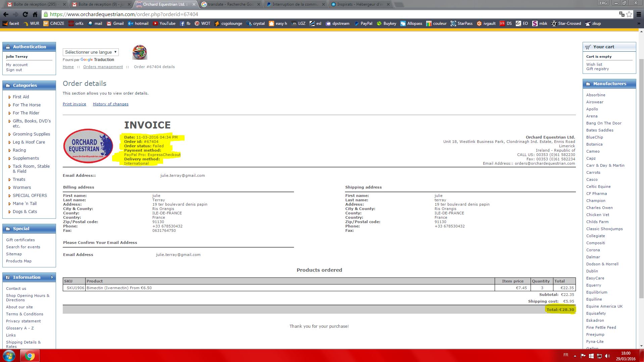Open the hotmail bookmark
Image resolution: width=644 pixels, height=362 pixels.
click(x=138, y=23)
